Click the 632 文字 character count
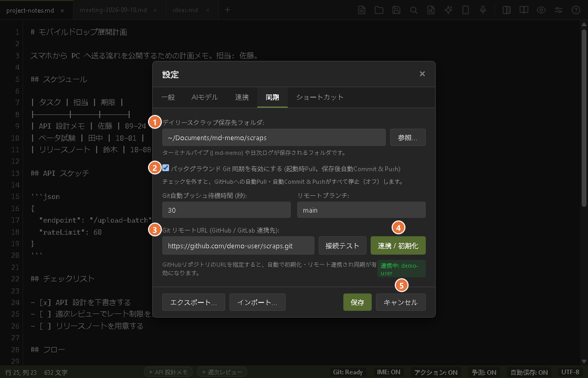Screen dimensions: 588x378 pos(56,372)
